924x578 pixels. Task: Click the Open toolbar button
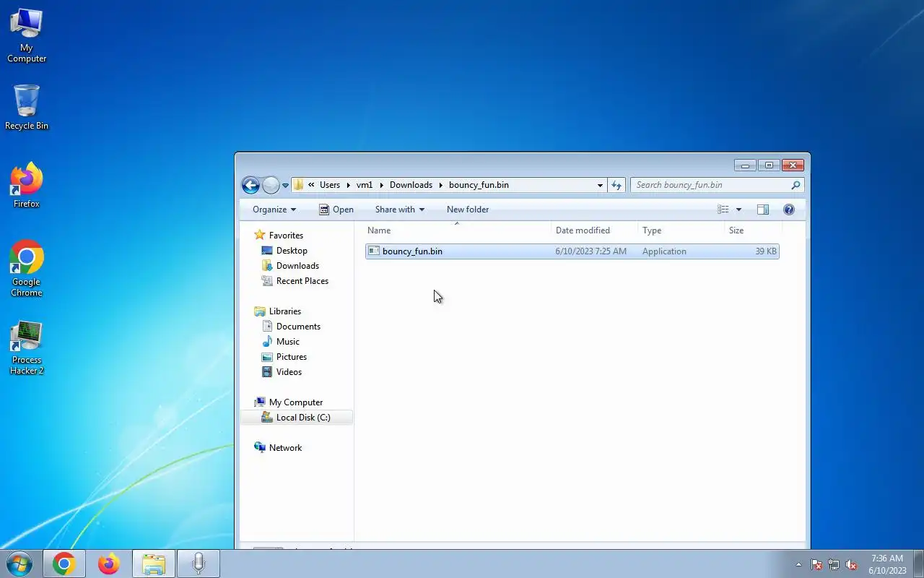[336, 210]
